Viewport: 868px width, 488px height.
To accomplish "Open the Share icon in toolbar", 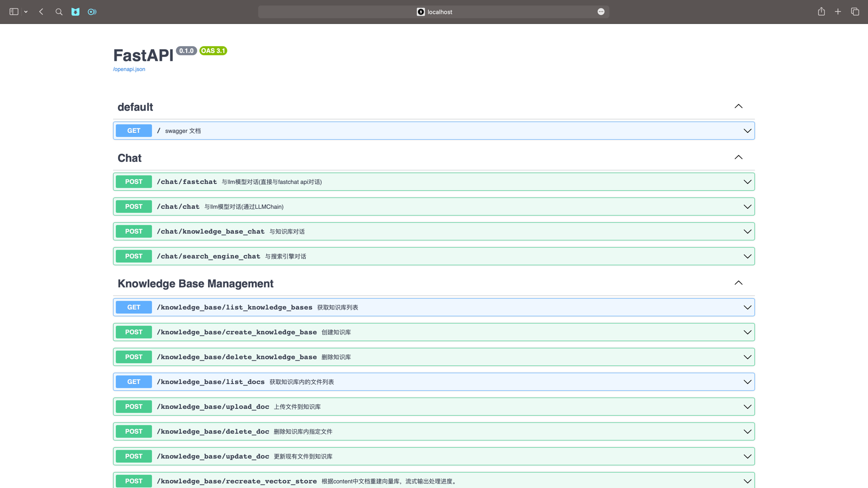I will pos(821,12).
